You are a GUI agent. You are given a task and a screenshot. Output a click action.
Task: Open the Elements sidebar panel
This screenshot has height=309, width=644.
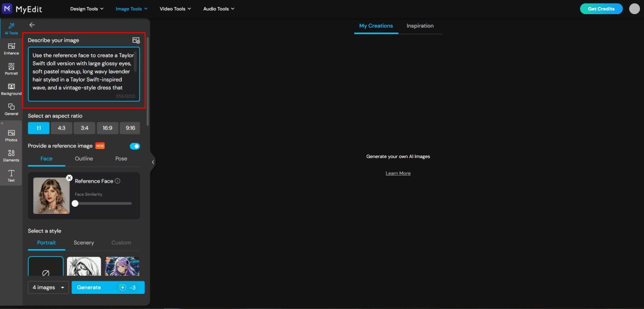tap(11, 156)
